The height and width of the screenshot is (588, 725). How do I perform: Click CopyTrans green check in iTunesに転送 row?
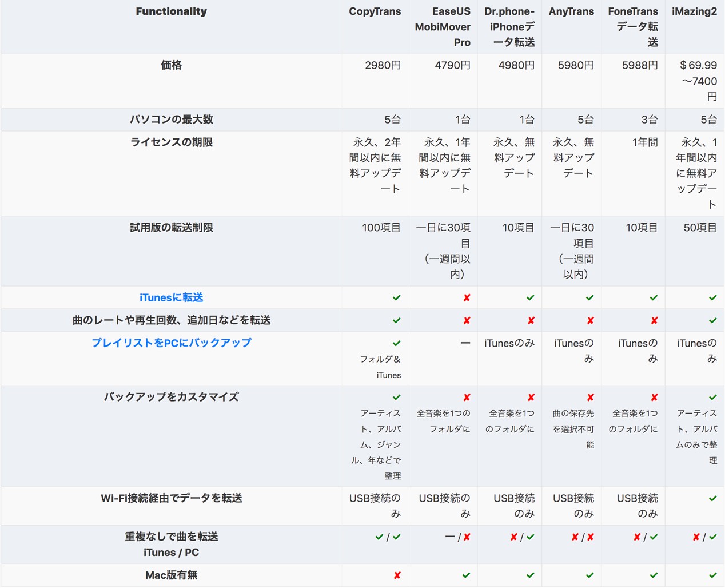tap(396, 297)
